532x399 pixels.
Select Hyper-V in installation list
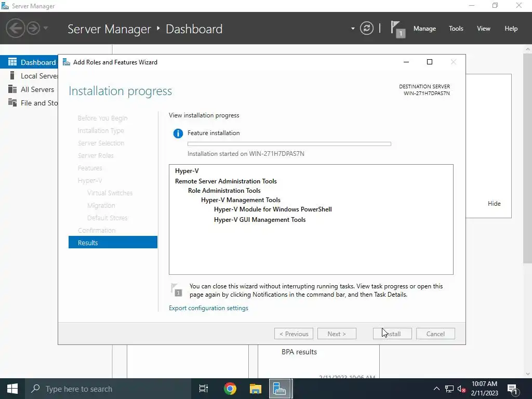pyautogui.click(x=187, y=171)
